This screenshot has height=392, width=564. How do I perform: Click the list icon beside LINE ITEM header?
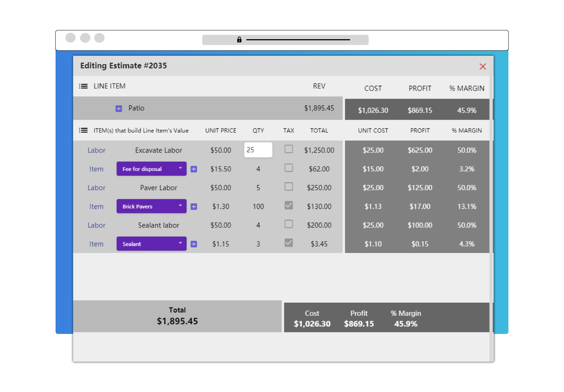(x=83, y=86)
